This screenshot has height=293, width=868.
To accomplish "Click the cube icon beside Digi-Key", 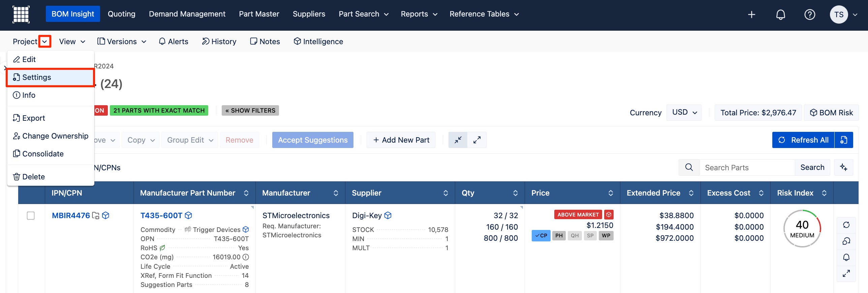I will point(388,215).
